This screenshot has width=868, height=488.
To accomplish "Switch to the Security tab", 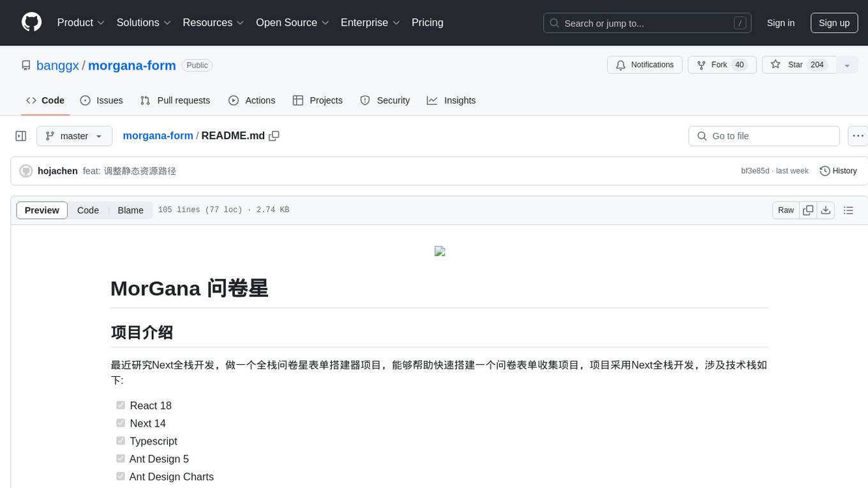I will pyautogui.click(x=385, y=100).
